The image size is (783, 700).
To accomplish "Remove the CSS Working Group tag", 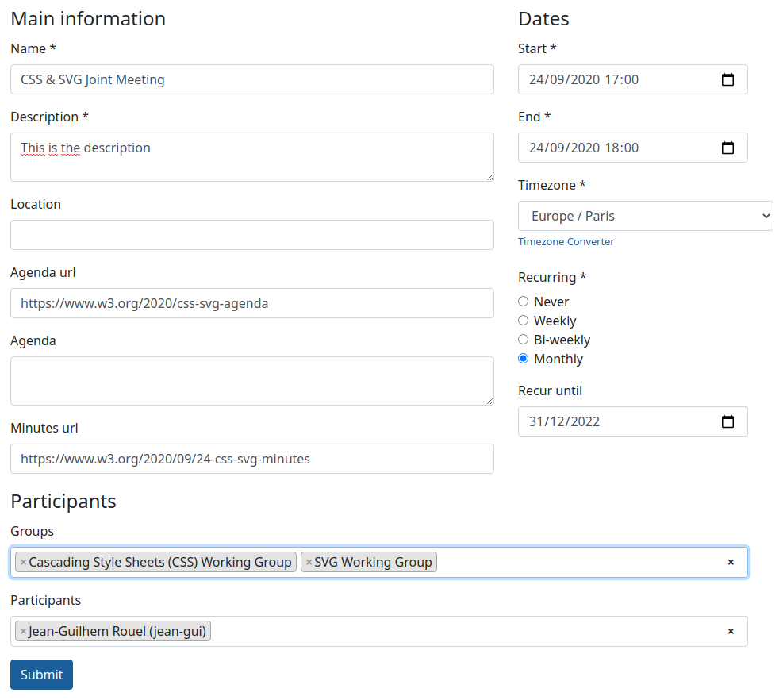I will pos(24,563).
